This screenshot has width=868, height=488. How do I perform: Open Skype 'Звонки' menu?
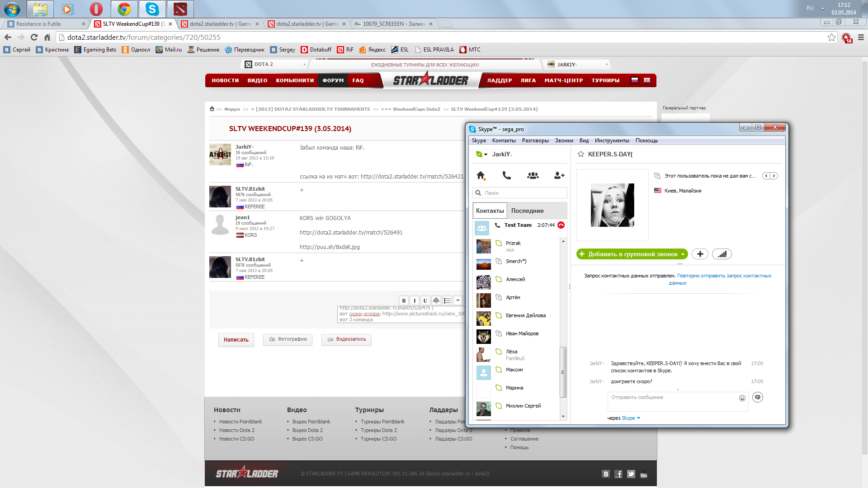tap(564, 141)
